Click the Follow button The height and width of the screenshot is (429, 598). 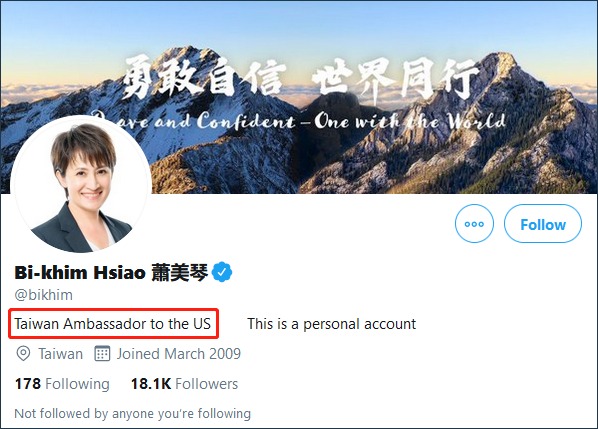pos(543,224)
